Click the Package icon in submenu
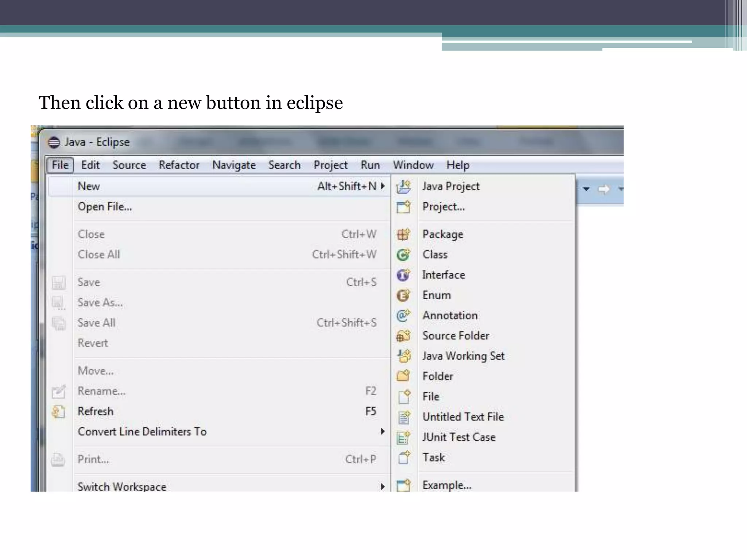 tap(403, 234)
